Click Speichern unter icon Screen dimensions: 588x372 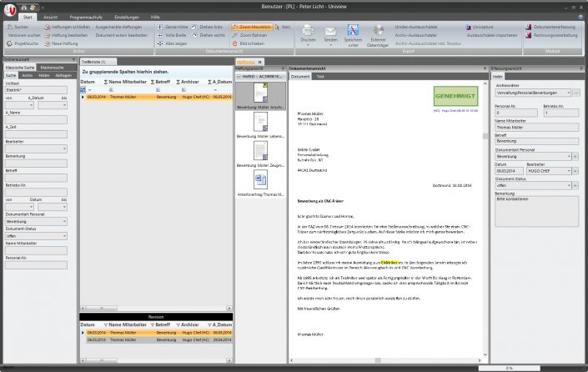(353, 30)
